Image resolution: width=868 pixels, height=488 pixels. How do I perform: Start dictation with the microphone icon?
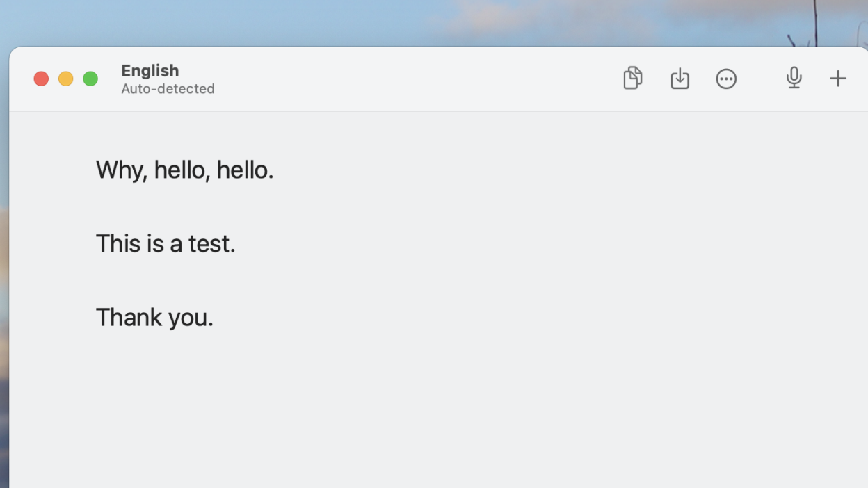[794, 78]
